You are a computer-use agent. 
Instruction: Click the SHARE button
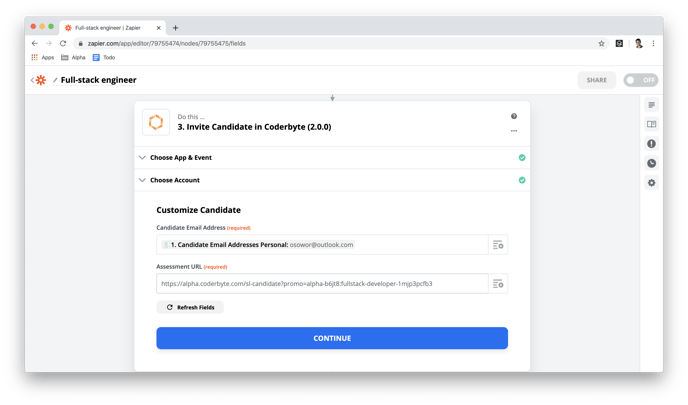pyautogui.click(x=597, y=80)
